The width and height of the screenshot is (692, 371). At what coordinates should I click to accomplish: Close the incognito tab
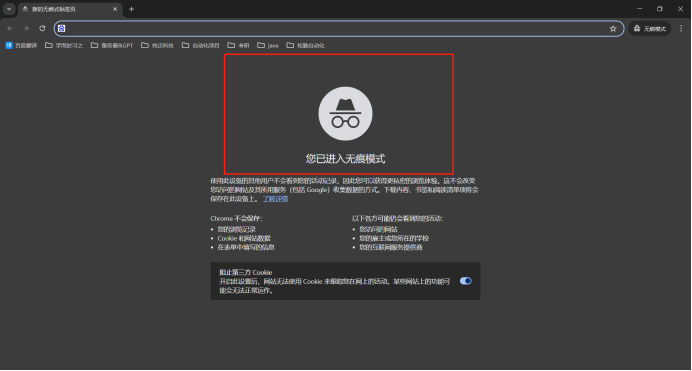click(115, 9)
